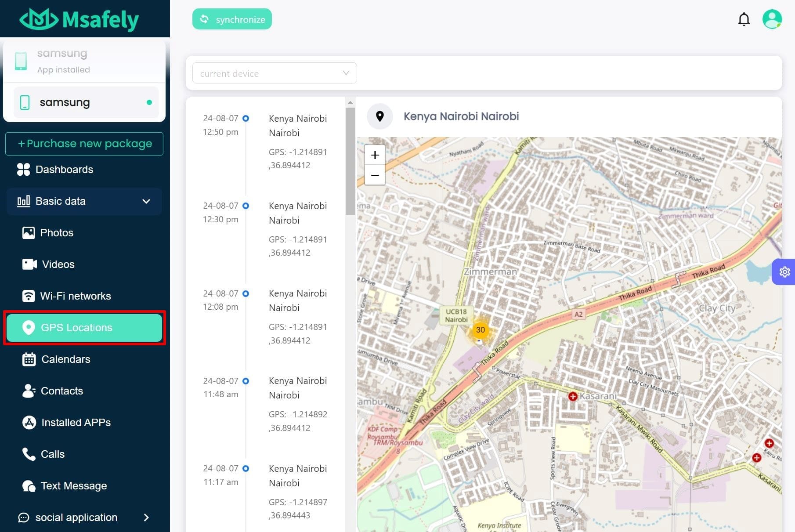Zoom into the map with the plus control
Viewport: 795px width, 532px height.
[x=375, y=155]
